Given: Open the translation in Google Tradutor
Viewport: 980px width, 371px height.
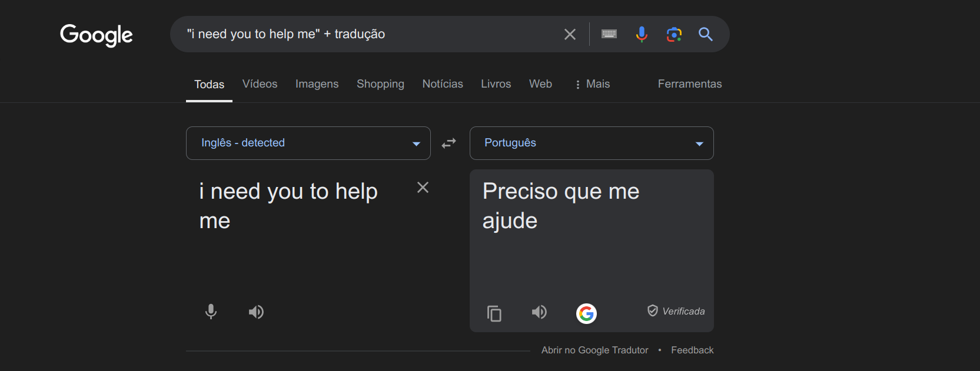Looking at the screenshot, I should [x=594, y=350].
